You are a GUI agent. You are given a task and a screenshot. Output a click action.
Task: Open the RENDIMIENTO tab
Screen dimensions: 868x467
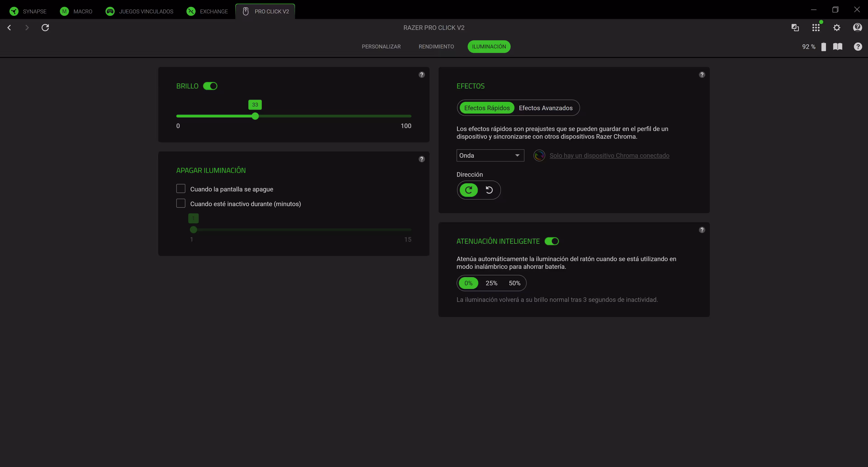[436, 47]
